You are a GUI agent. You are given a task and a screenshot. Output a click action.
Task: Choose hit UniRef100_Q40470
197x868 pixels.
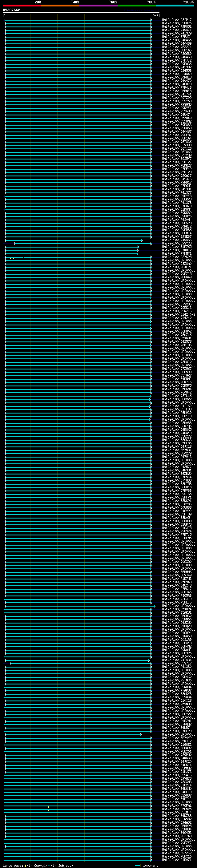tap(177, 81)
